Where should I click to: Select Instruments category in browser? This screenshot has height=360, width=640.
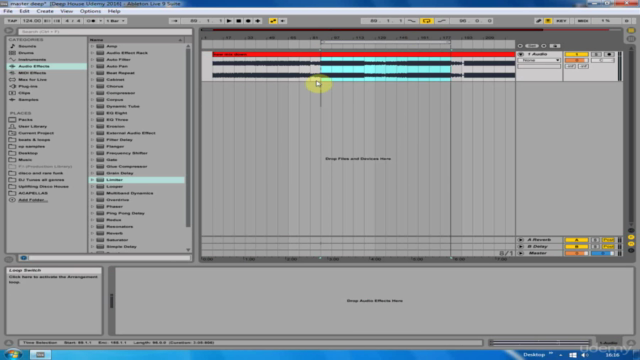point(32,60)
